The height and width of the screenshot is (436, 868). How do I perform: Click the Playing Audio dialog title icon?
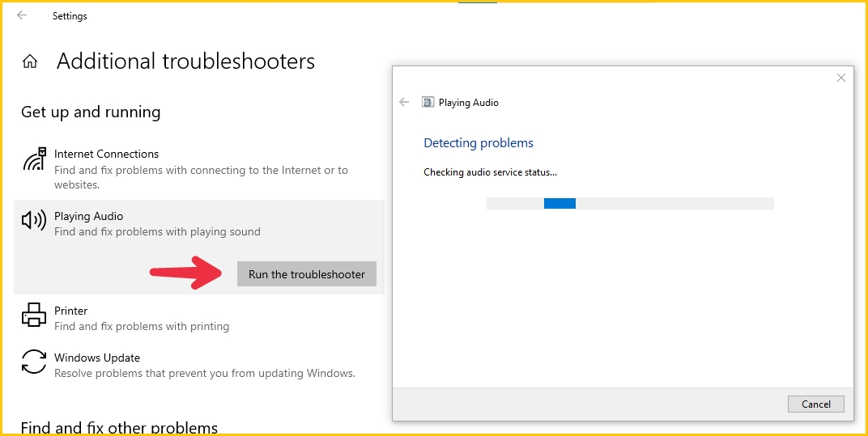pos(428,102)
